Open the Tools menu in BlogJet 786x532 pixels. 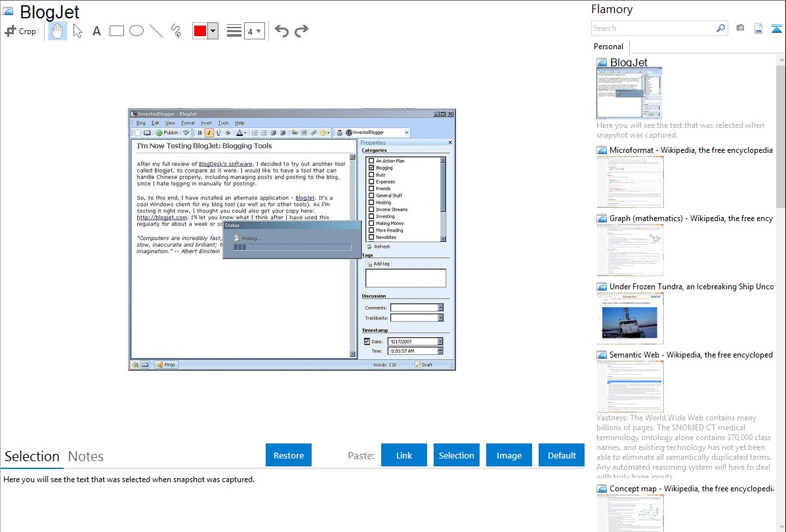pyautogui.click(x=223, y=123)
